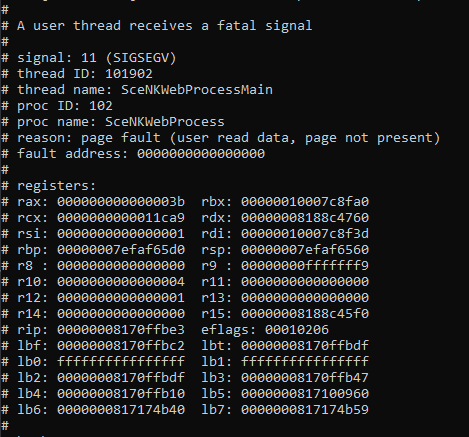Click the r9 value 00000000fffffff9

305,266
